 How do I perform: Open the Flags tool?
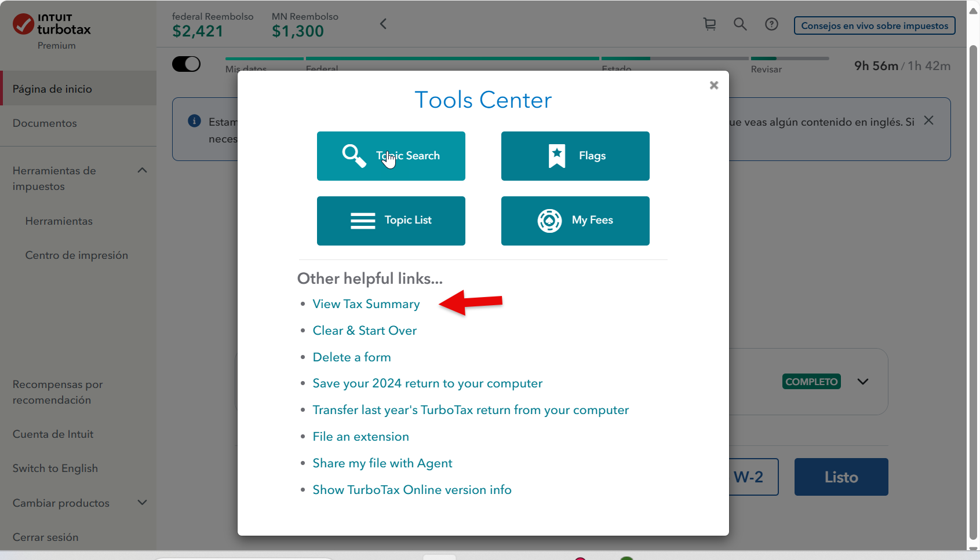(x=575, y=156)
